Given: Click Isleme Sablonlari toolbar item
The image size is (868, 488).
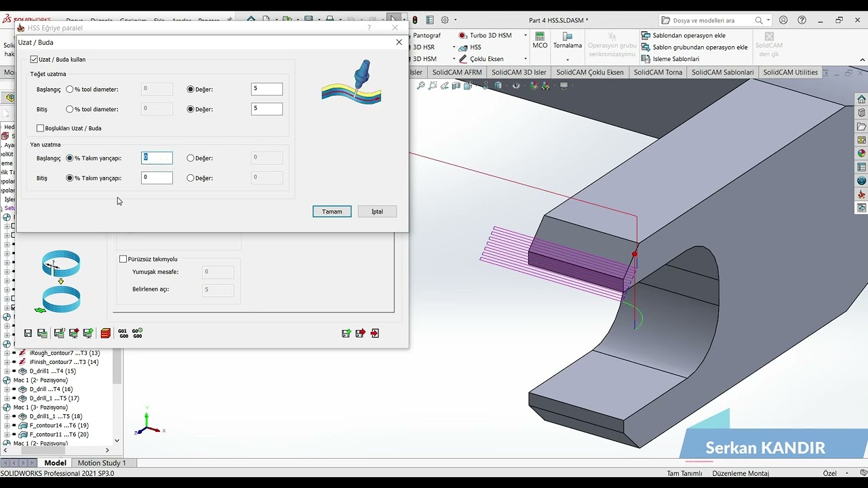Looking at the screenshot, I should (670, 59).
